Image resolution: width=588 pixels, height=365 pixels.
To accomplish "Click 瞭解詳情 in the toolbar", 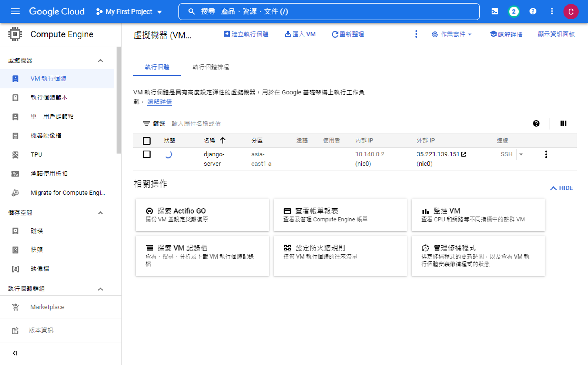I will click(x=506, y=34).
